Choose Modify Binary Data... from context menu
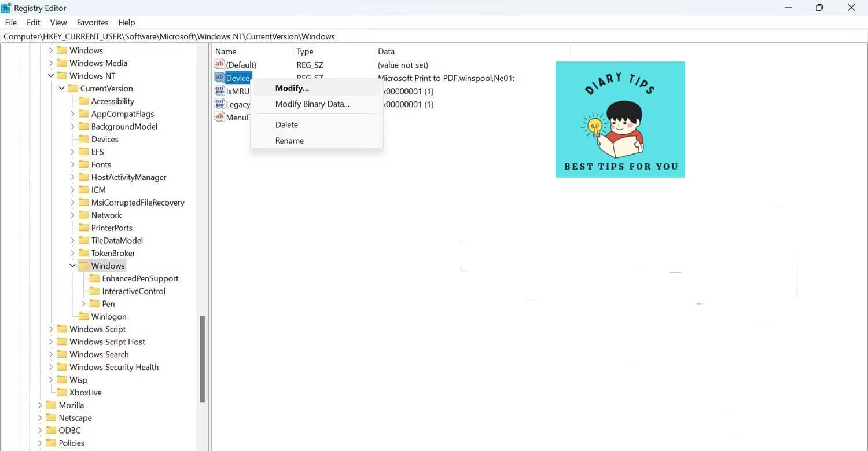 (x=317, y=104)
